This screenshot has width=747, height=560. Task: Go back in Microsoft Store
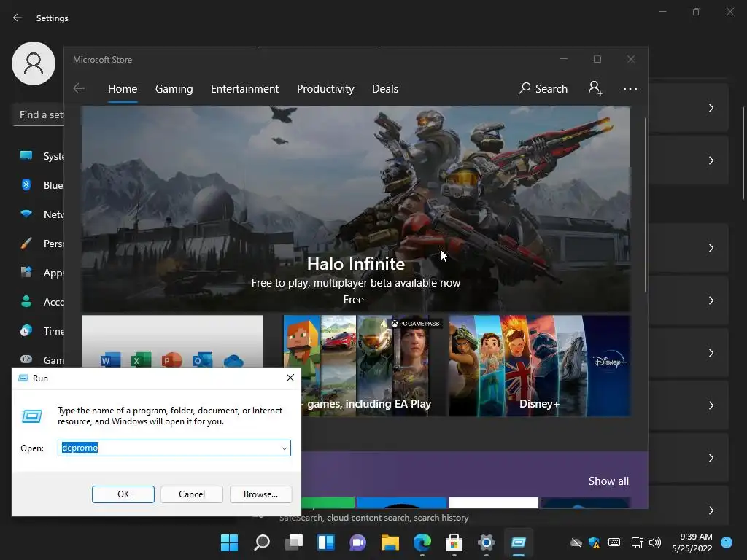pyautogui.click(x=79, y=88)
